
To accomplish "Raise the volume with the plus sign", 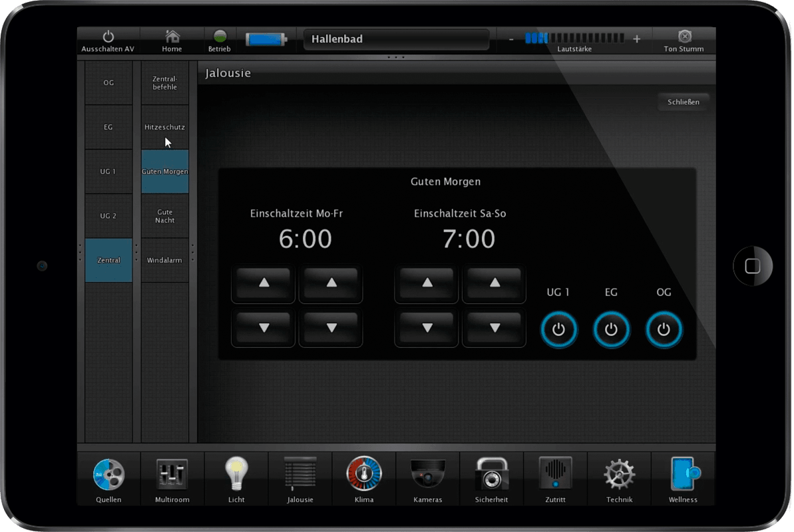I will [636, 39].
